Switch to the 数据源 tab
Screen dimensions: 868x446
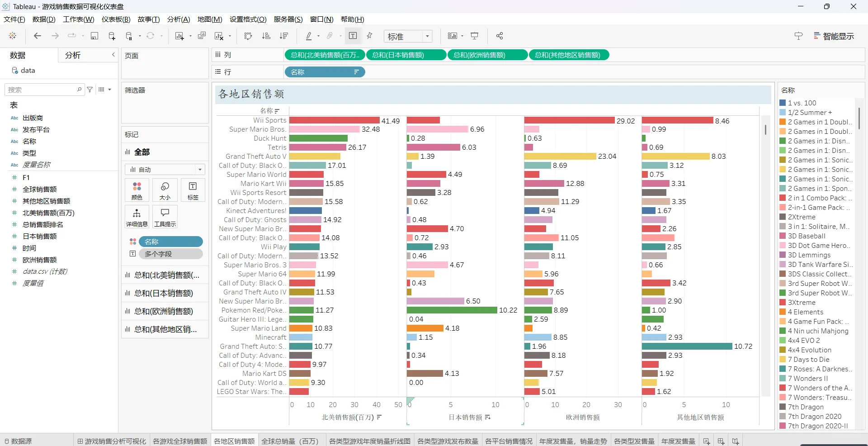click(18, 441)
